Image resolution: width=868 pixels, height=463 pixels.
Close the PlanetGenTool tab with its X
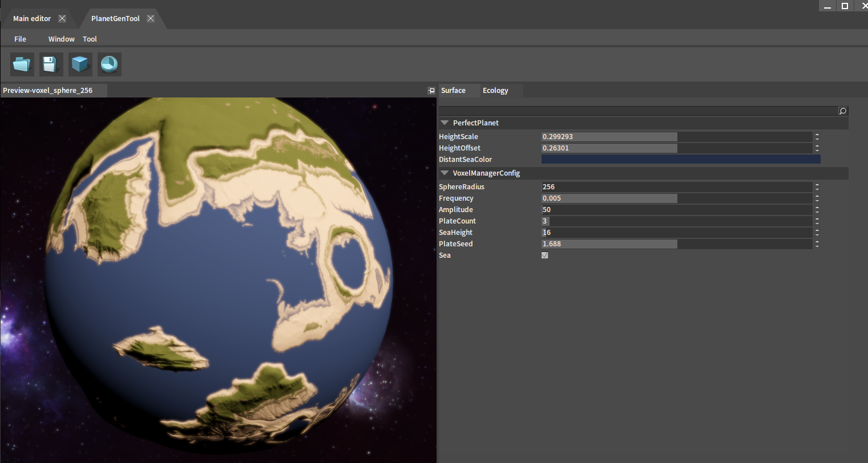point(151,18)
